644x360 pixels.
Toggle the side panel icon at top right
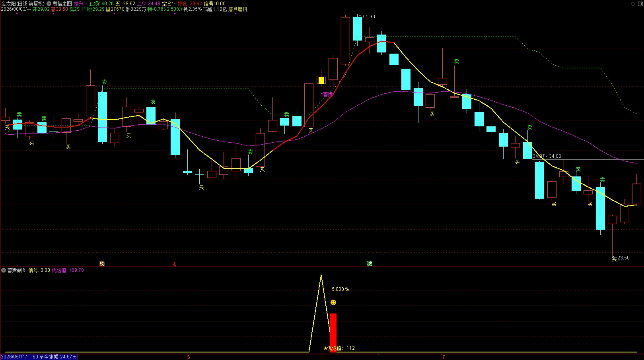[x=640, y=4]
